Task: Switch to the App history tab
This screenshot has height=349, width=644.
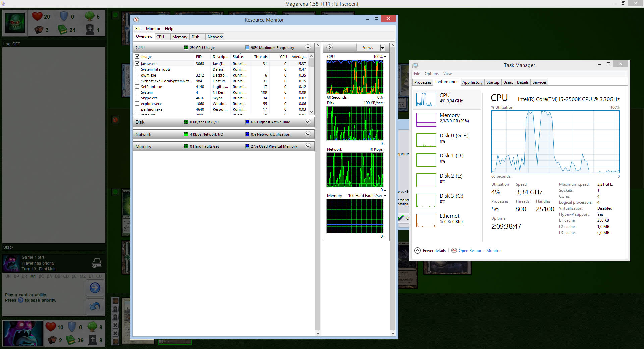Action: (472, 82)
